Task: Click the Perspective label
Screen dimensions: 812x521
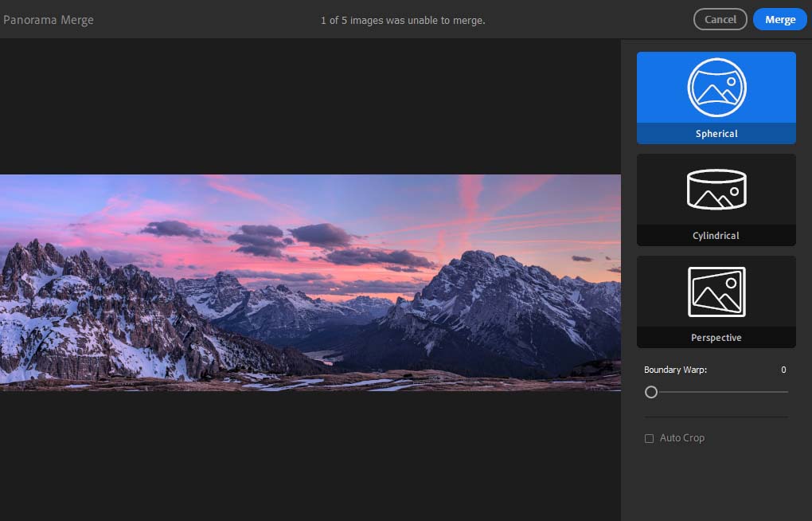Action: [x=716, y=338]
